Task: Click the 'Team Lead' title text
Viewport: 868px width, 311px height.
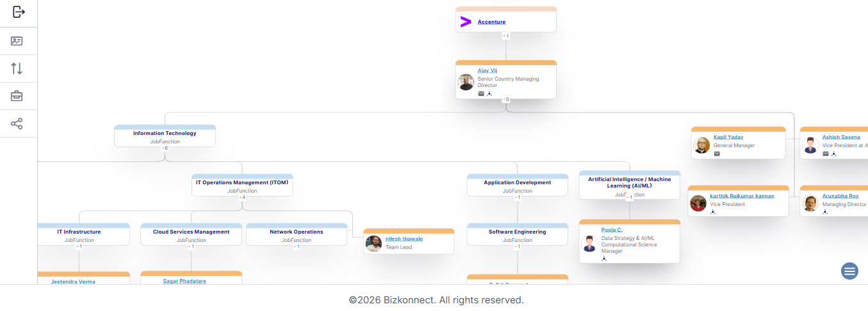Action: point(398,247)
